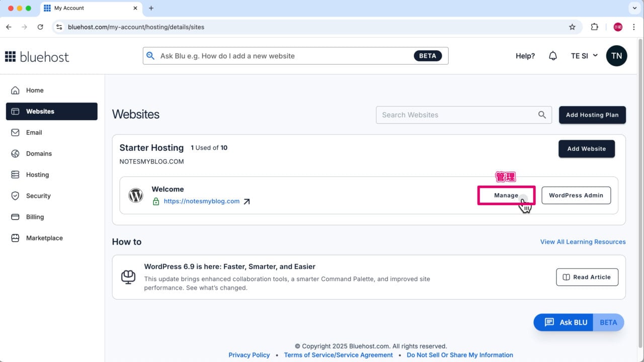Open the browser tools extensions menu
This screenshot has height=362, width=644.
pyautogui.click(x=594, y=27)
